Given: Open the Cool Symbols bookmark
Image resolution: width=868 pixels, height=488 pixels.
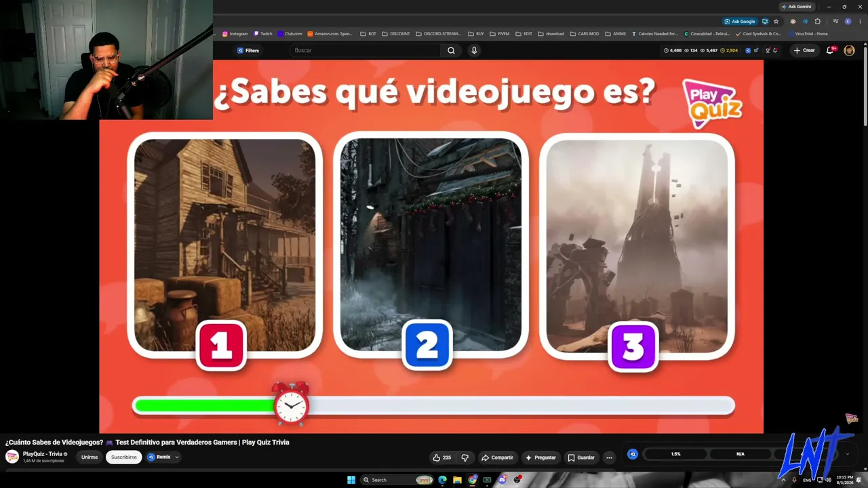Looking at the screenshot, I should (759, 34).
